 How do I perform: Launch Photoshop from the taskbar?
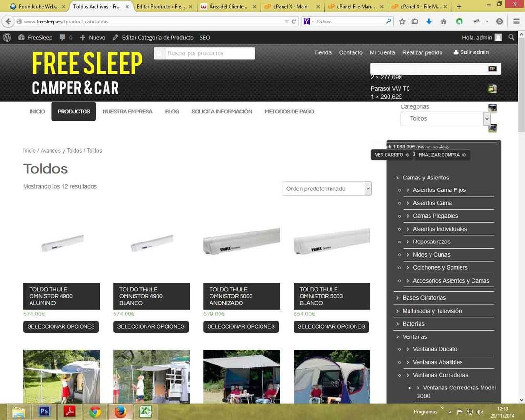[44, 411]
